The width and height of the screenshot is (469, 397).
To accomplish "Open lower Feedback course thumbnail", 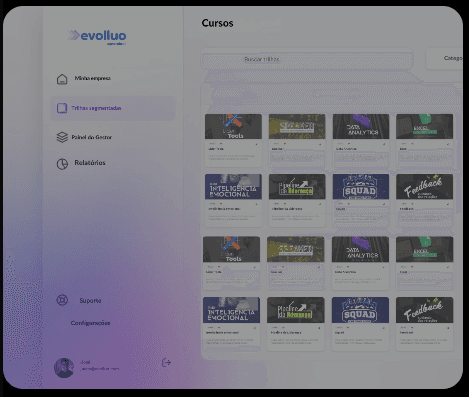I will (424, 310).
